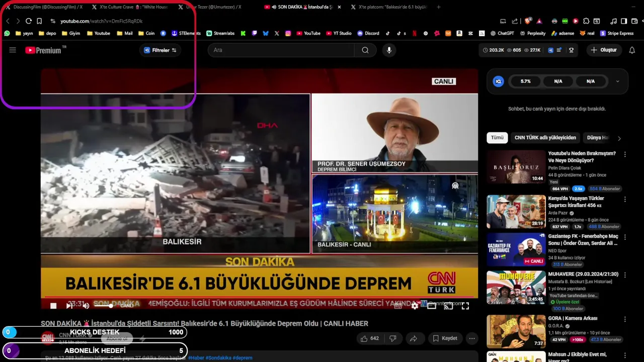Save the video with Kaydet

pyautogui.click(x=445, y=338)
